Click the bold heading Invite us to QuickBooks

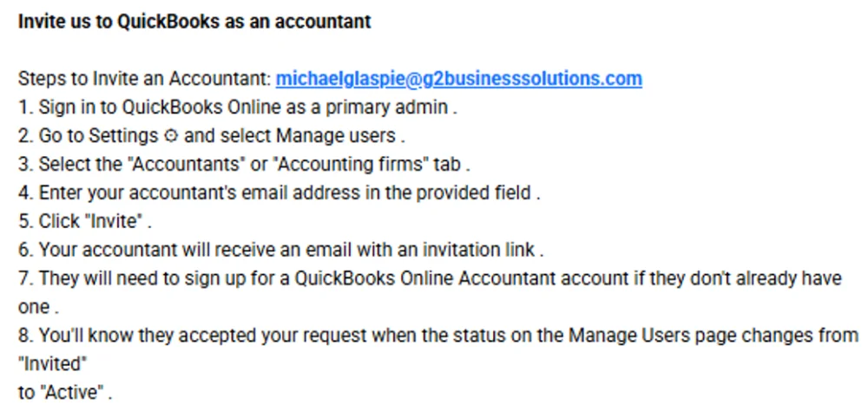[194, 22]
